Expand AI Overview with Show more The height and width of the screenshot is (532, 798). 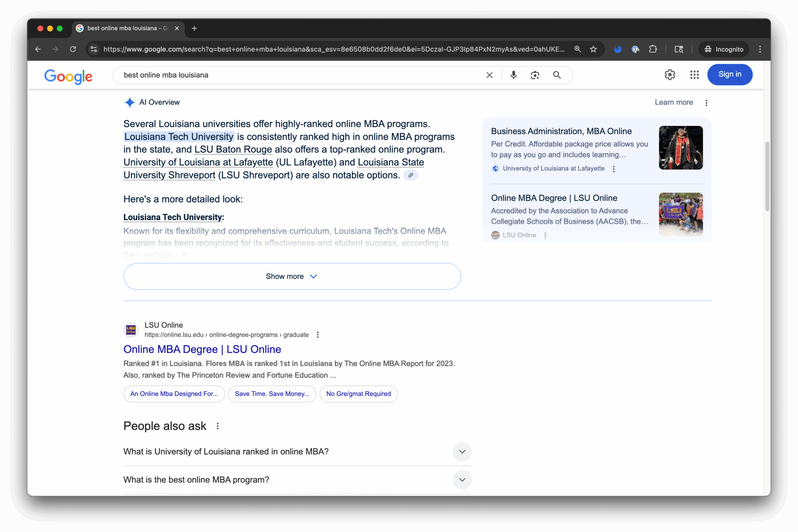pyautogui.click(x=292, y=277)
